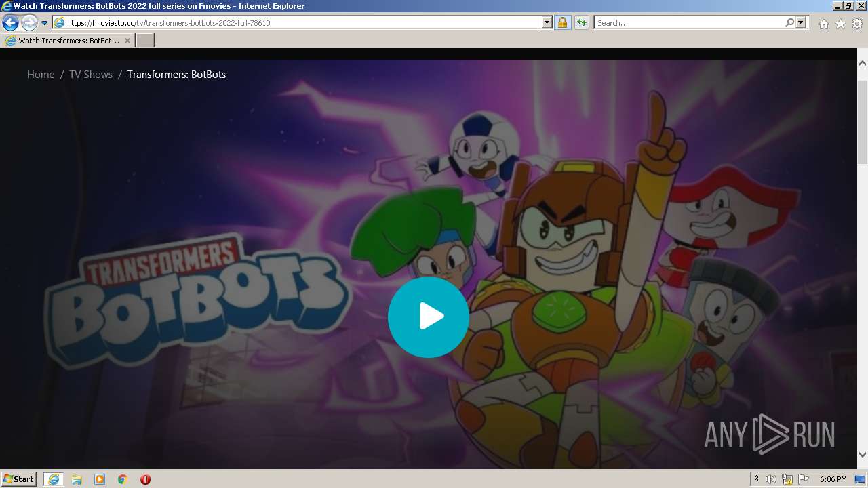Open the Home page icon
The height and width of the screenshot is (488, 868).
point(823,24)
